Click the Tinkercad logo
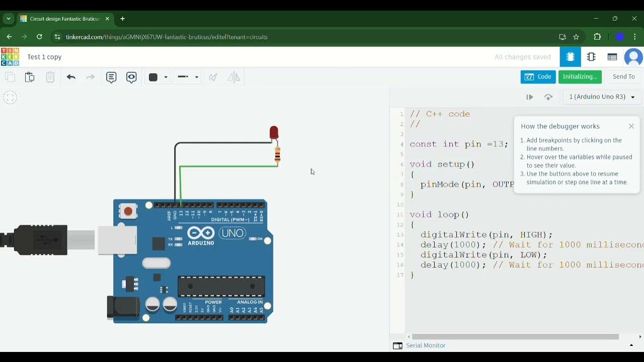Screen dimensions: 644x362 (10, 57)
